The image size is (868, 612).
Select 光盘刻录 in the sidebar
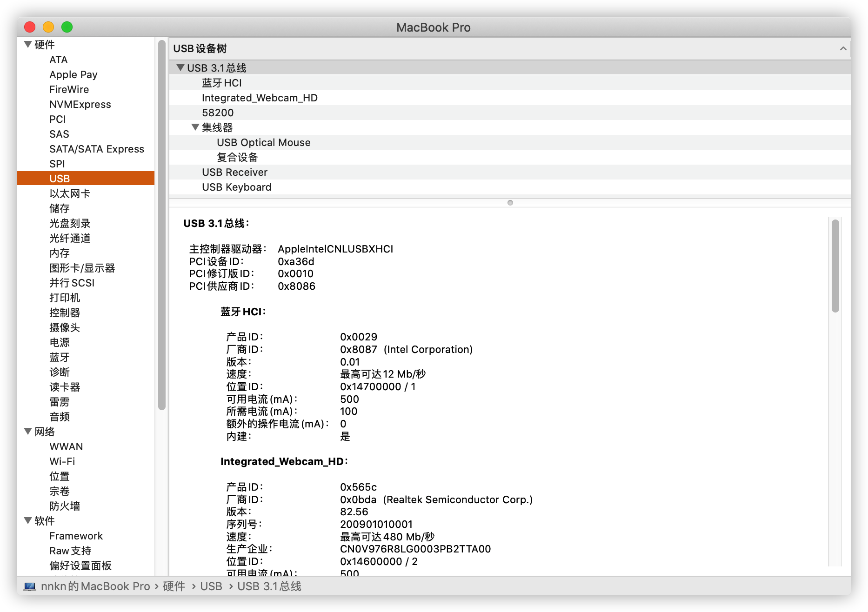[70, 223]
